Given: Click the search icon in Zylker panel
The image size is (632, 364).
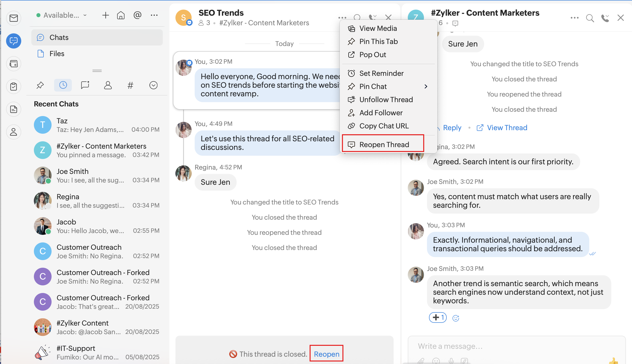Looking at the screenshot, I should click(x=590, y=18).
